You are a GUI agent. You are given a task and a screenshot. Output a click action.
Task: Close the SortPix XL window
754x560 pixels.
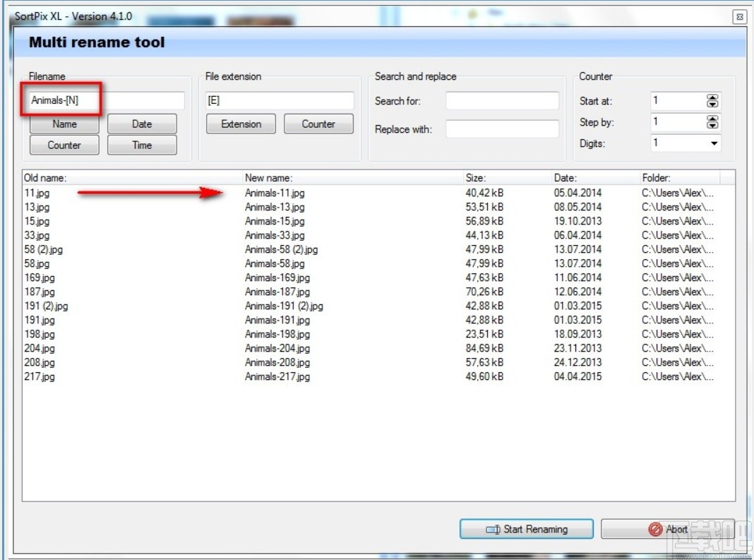(740, 17)
